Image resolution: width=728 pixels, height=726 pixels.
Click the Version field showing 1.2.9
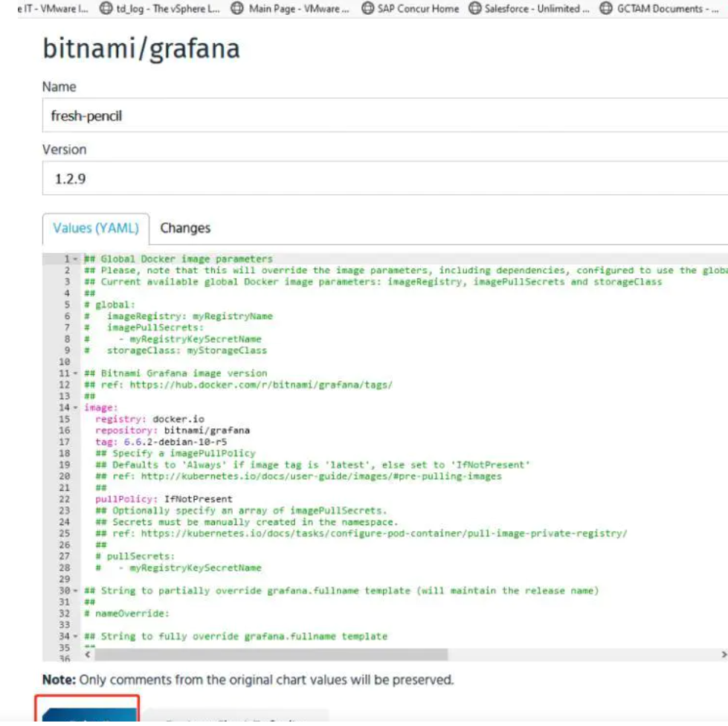pyautogui.click(x=385, y=179)
